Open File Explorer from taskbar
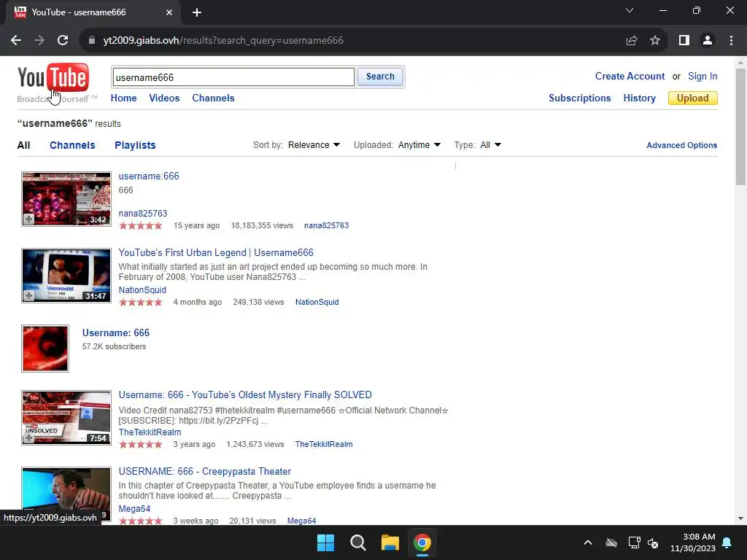The width and height of the screenshot is (747, 560). pos(390,542)
